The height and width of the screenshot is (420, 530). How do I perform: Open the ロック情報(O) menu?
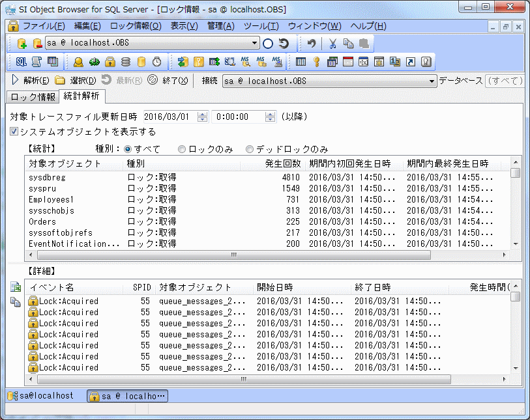[x=136, y=26]
